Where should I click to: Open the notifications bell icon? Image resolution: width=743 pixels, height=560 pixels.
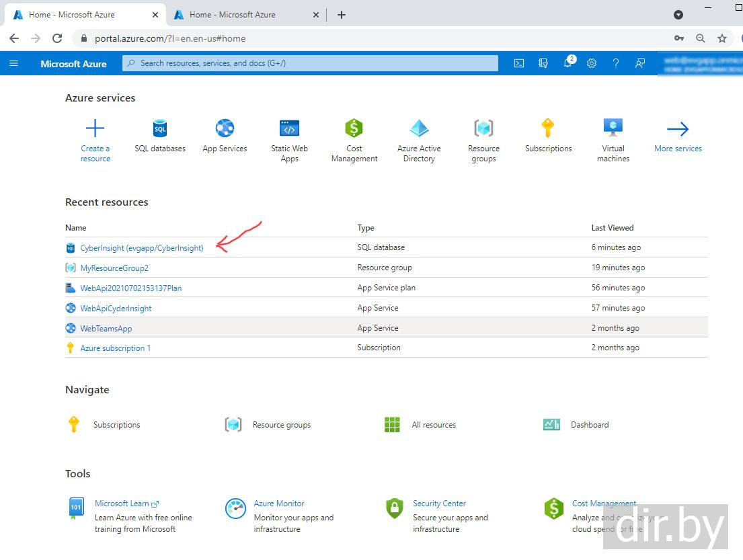click(x=568, y=63)
